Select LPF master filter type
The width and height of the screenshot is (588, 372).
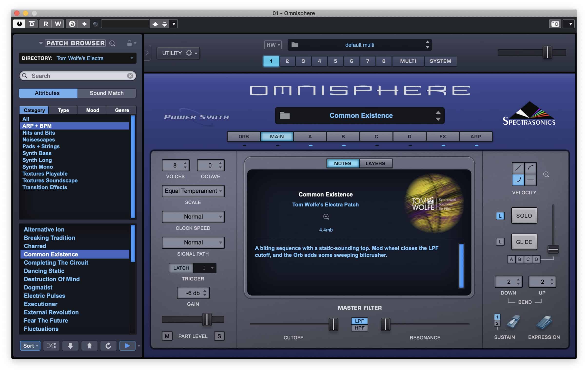pos(359,321)
